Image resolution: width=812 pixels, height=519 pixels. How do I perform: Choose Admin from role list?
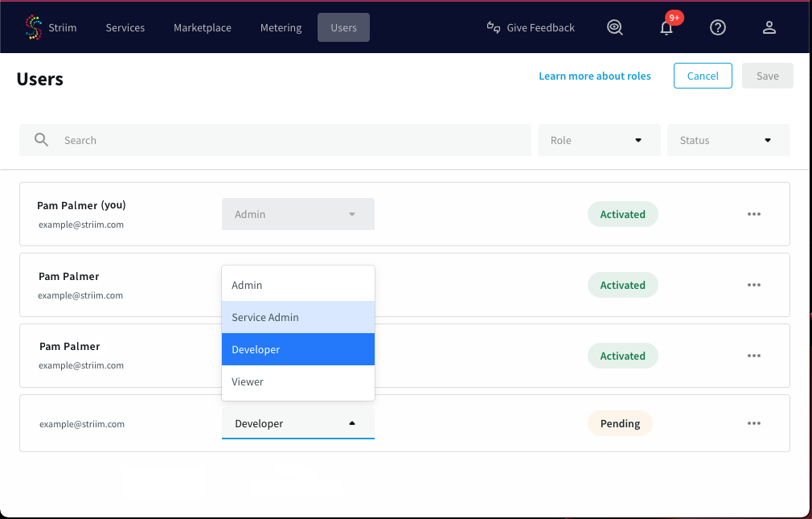[x=298, y=285]
